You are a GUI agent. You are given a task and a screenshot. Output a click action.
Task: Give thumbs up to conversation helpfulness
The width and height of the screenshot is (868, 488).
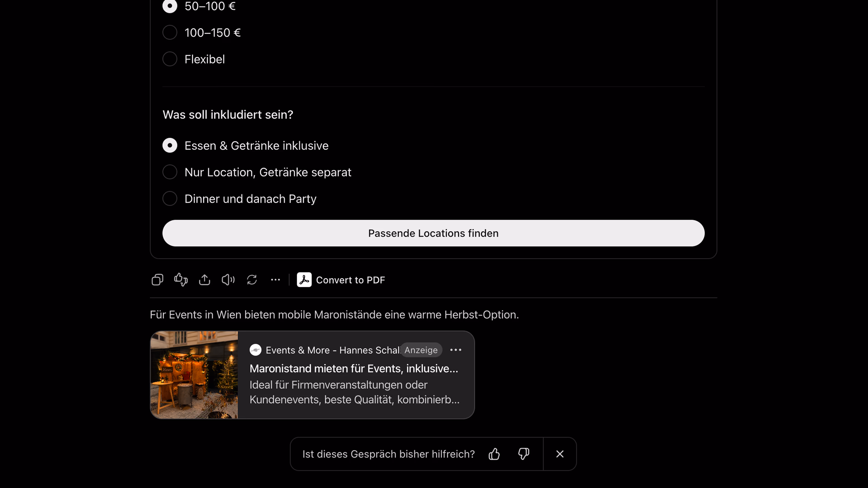[x=494, y=454]
